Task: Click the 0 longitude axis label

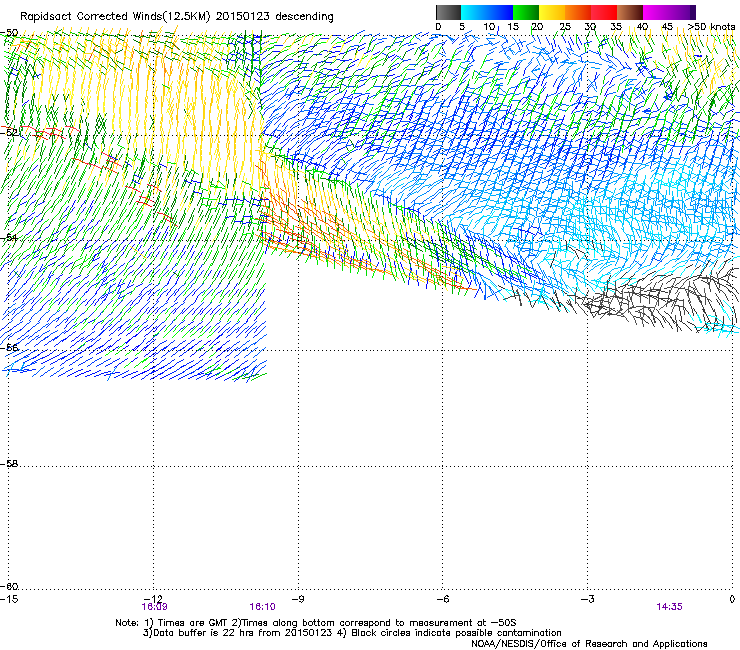Action: click(732, 599)
